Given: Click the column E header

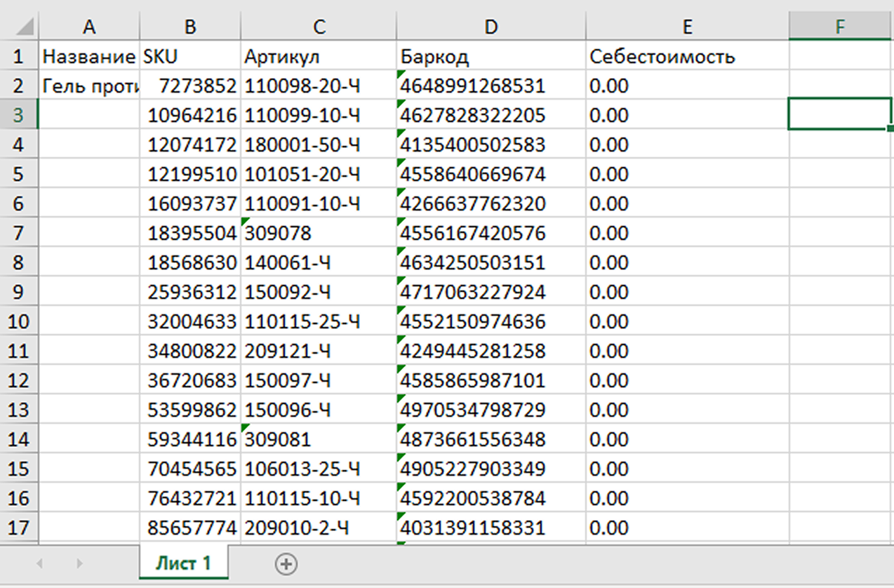Looking at the screenshot, I should [x=687, y=27].
